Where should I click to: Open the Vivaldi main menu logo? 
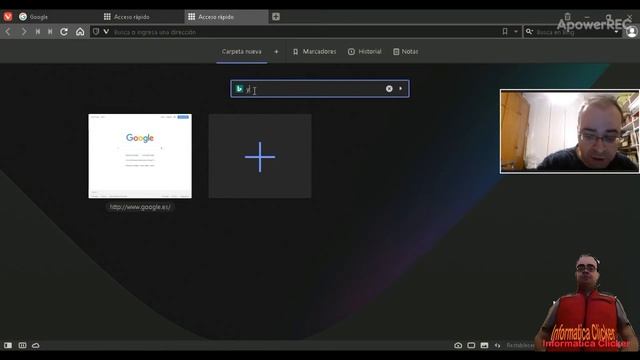click(8, 16)
